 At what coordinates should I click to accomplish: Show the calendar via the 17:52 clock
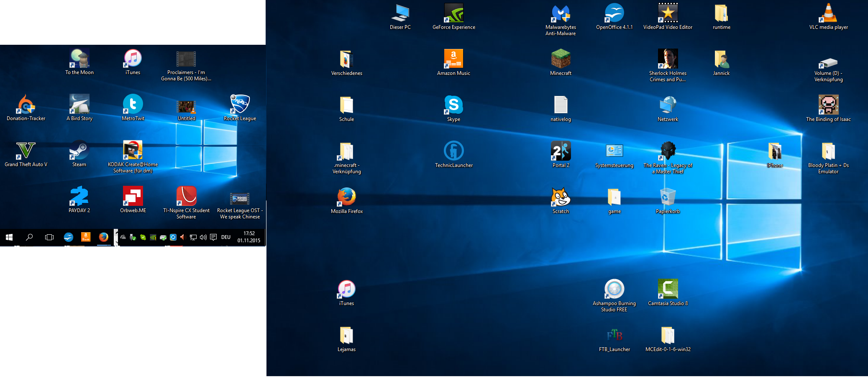tap(249, 237)
